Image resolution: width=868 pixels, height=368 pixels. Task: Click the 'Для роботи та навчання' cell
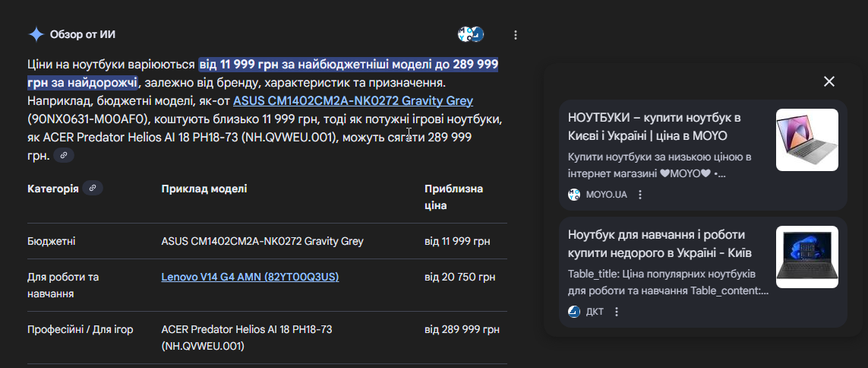click(x=63, y=285)
